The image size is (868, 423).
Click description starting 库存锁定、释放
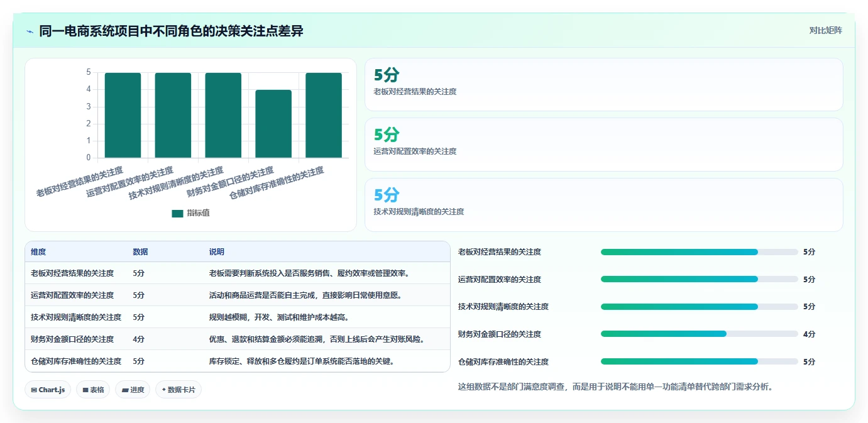[302, 361]
